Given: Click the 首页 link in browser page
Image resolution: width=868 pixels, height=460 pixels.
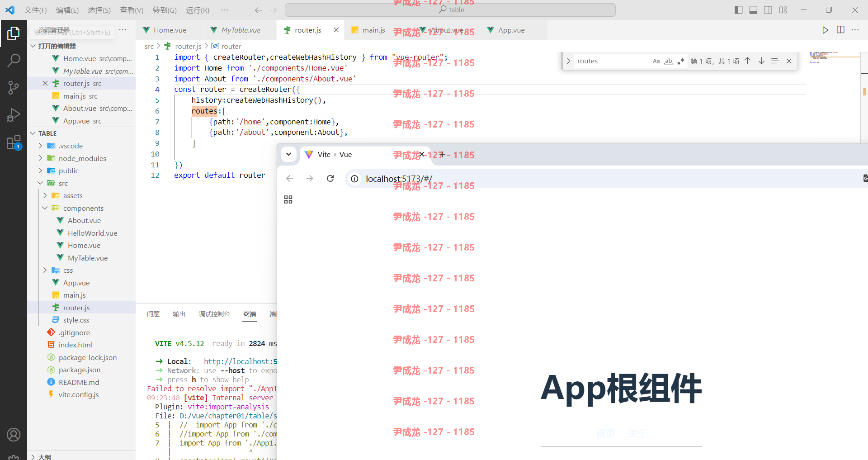Looking at the screenshot, I should pyautogui.click(x=605, y=434).
